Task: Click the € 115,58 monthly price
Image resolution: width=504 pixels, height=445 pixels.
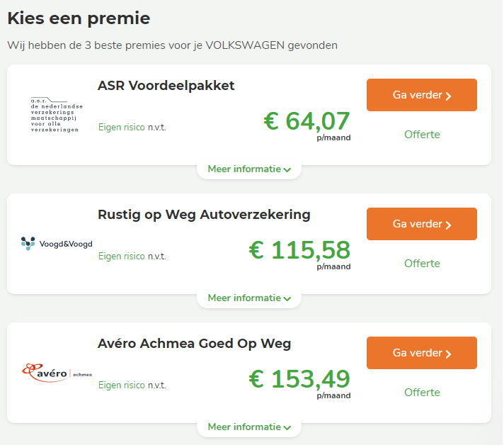Action: click(299, 250)
